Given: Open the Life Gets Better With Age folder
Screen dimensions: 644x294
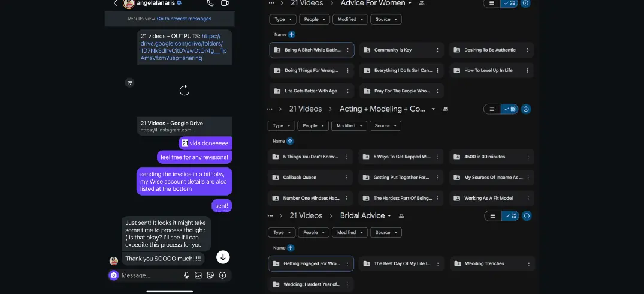Looking at the screenshot, I should pyautogui.click(x=312, y=91).
